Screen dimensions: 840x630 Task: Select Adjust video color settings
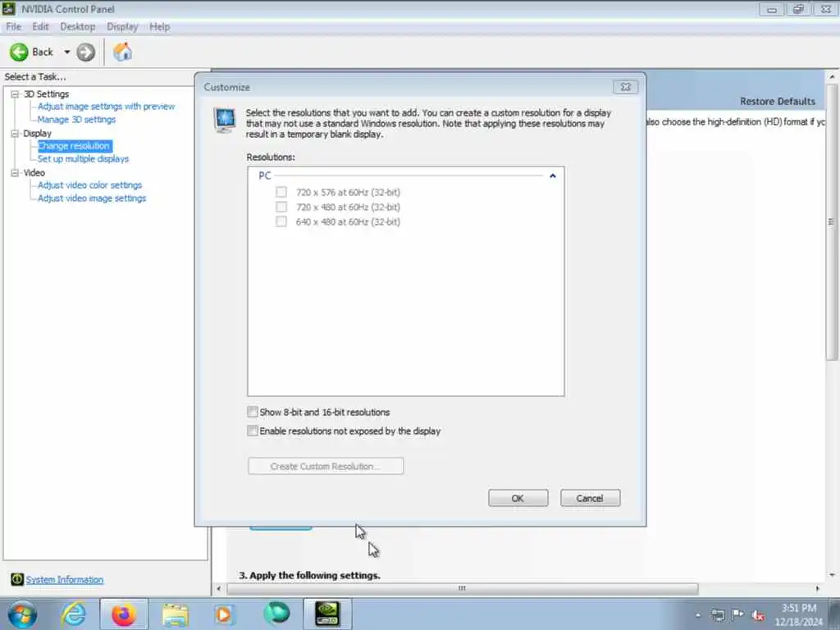89,185
